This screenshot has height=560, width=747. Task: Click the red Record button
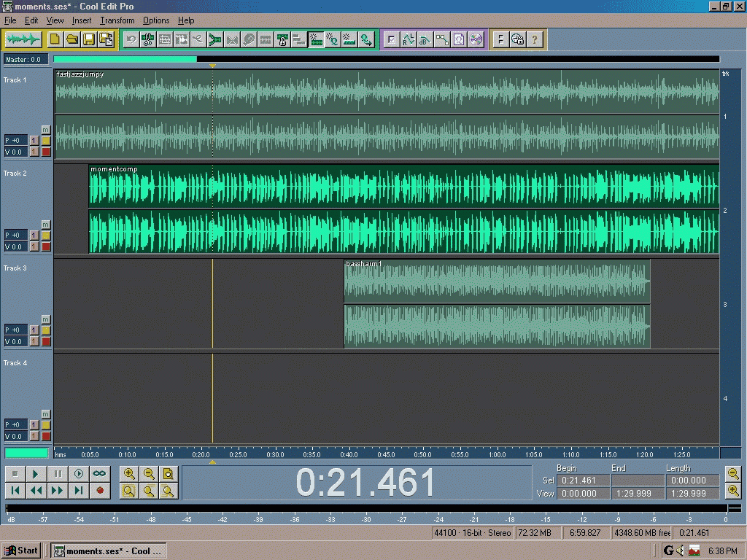(x=99, y=490)
